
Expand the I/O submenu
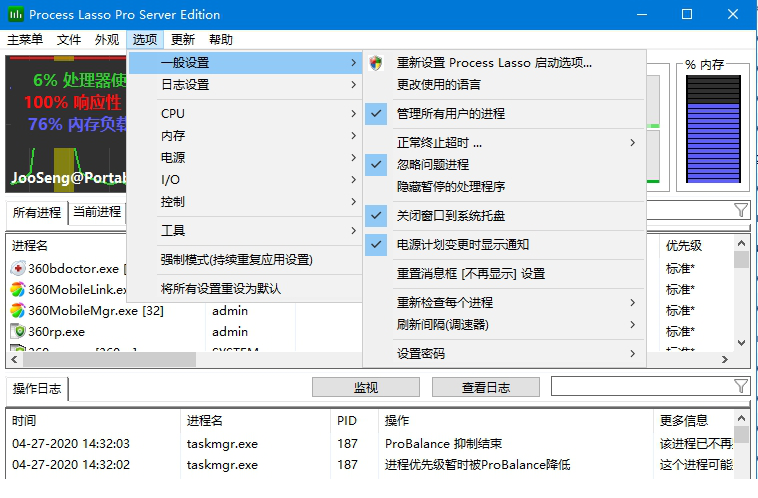(246, 179)
